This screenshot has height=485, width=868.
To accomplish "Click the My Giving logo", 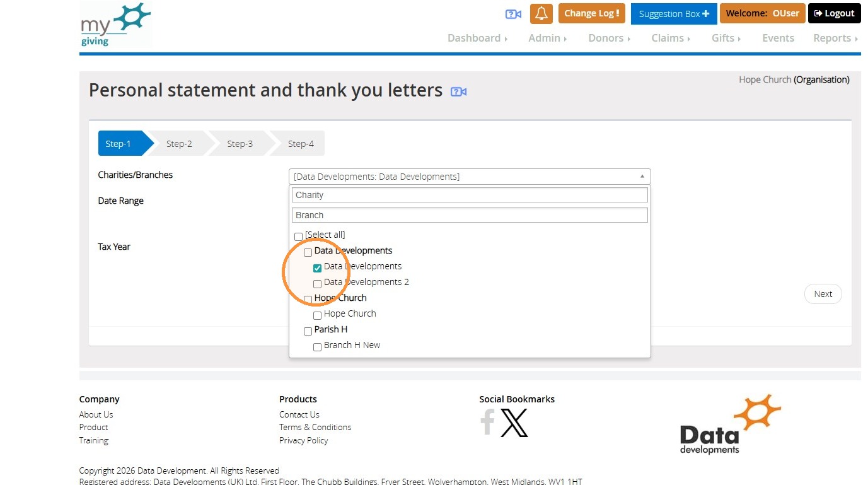I will click(x=115, y=25).
